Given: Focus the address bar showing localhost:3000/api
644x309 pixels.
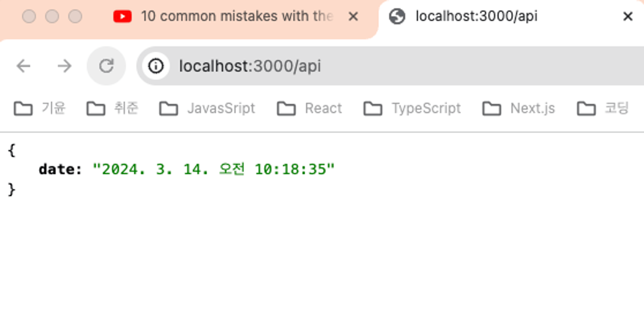Looking at the screenshot, I should (x=386, y=66).
